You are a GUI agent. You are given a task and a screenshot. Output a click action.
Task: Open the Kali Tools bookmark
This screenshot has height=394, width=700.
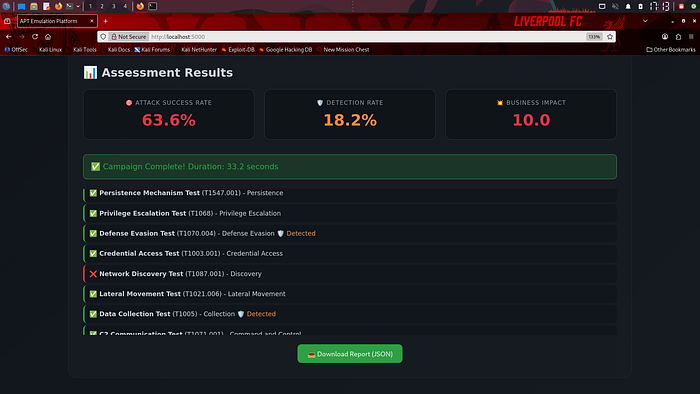click(81, 50)
